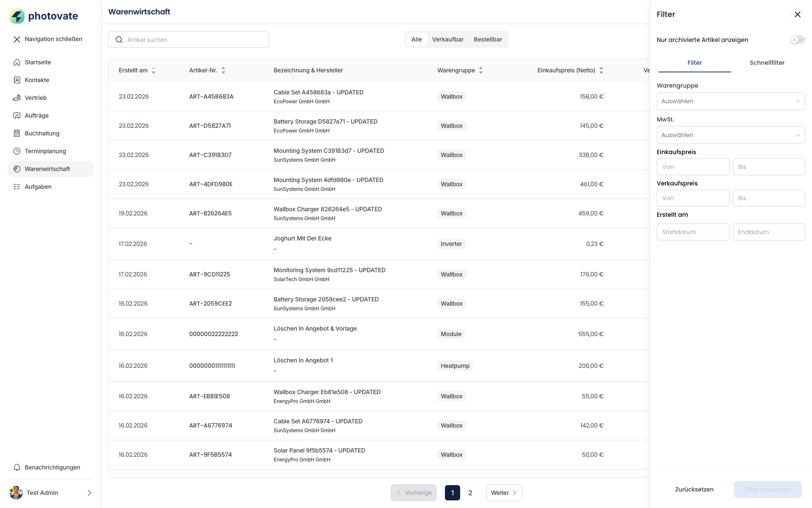
Task: Expand the MwSt. Auswählen dropdown
Action: click(730, 135)
